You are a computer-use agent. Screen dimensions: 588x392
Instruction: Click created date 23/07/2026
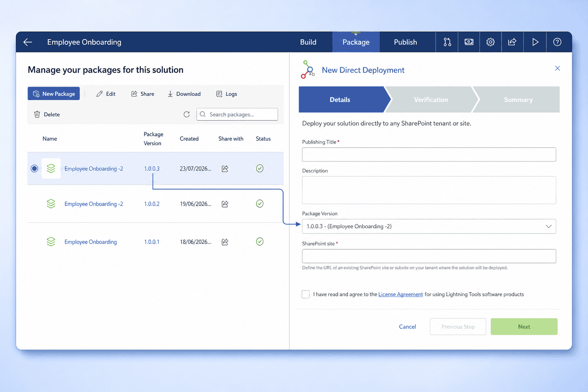pyautogui.click(x=196, y=169)
